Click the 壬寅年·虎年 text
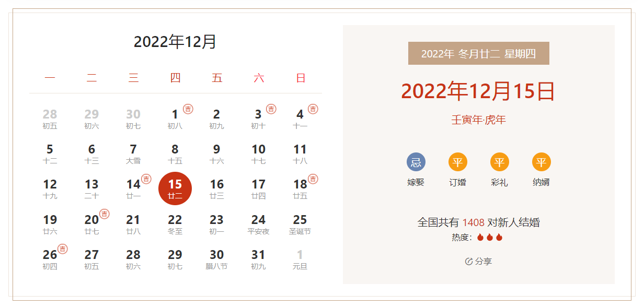 click(479, 120)
